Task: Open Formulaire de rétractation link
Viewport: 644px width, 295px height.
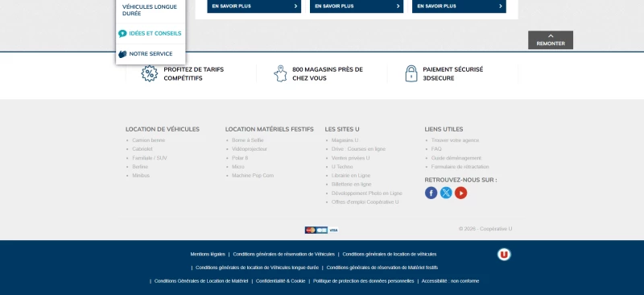Action: pos(460,167)
